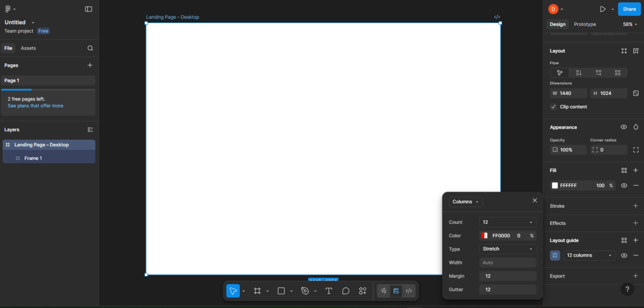The height and width of the screenshot is (308, 644).
Task: Select the Frame tool
Action: click(x=257, y=291)
